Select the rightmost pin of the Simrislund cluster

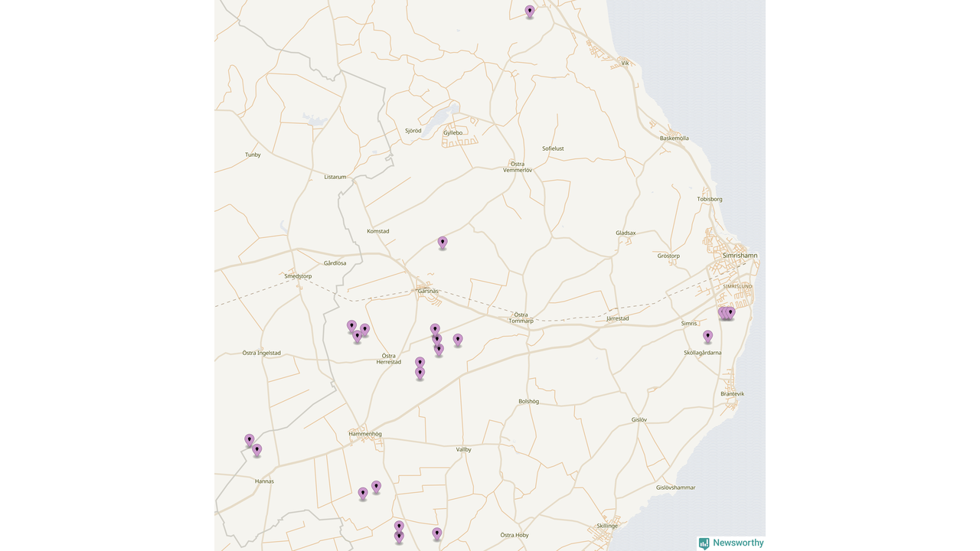pos(730,312)
